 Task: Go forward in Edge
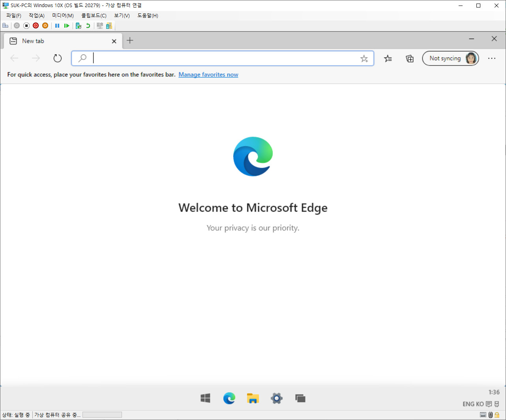pyautogui.click(x=36, y=58)
